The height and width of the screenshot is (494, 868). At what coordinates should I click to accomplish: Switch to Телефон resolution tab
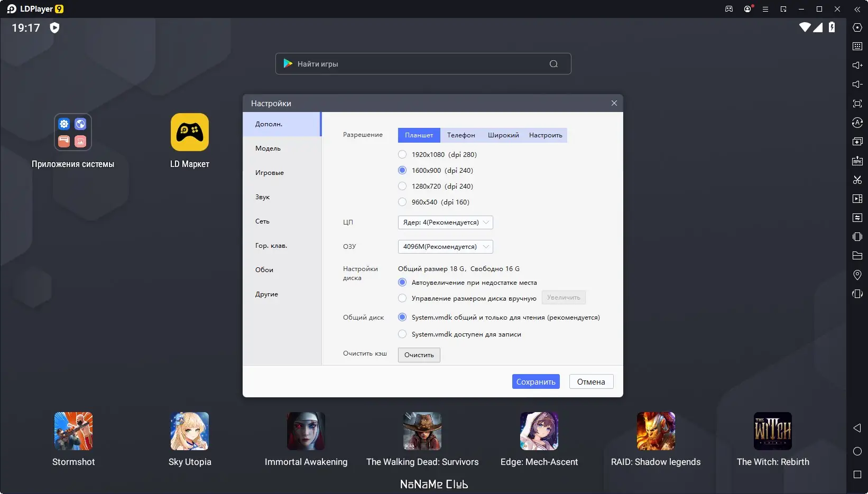tap(461, 135)
